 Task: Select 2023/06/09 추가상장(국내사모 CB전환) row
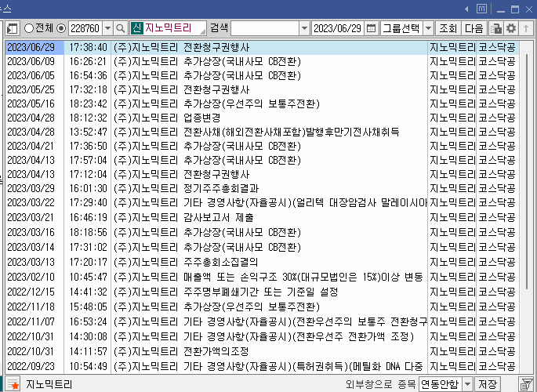point(262,62)
